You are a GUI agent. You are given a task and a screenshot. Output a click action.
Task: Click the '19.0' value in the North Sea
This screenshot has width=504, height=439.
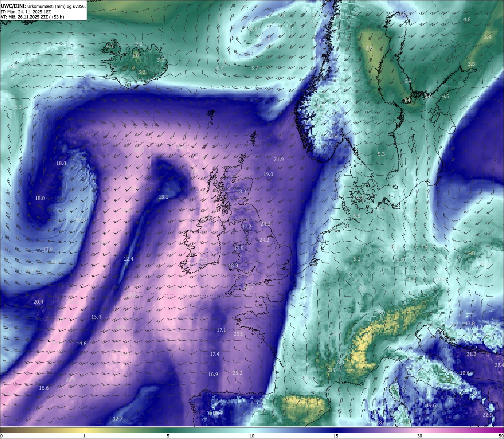pyautogui.click(x=268, y=174)
